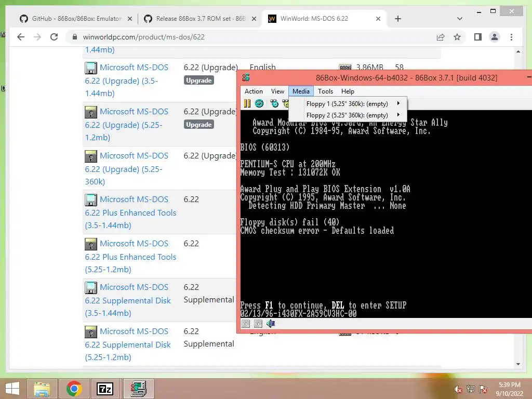Click first floppy drive status bar icon
532x399 pixels.
[x=246, y=324]
